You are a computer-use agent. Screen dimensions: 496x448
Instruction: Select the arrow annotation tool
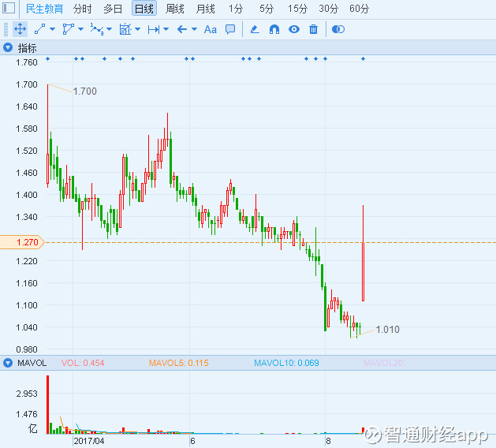coord(182,30)
